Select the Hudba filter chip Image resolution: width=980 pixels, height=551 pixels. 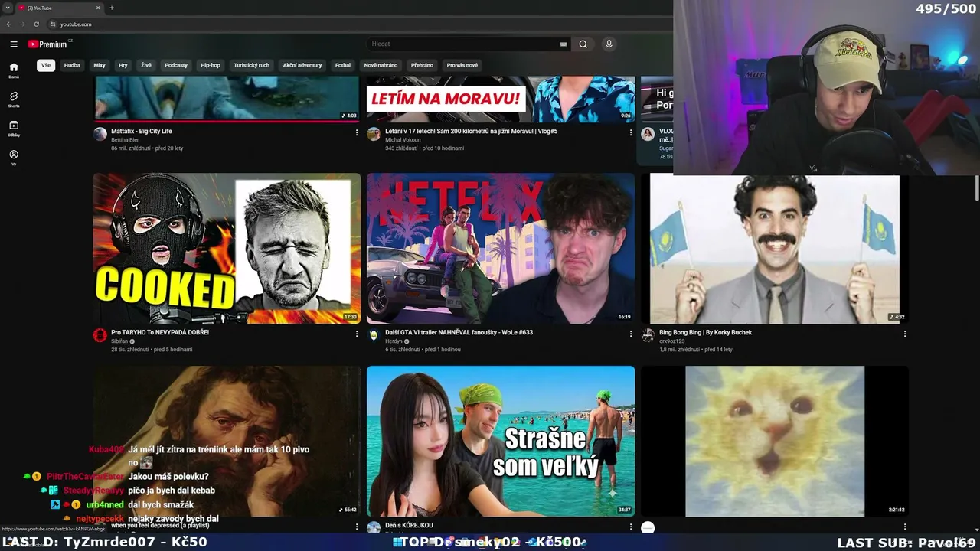tap(72, 65)
